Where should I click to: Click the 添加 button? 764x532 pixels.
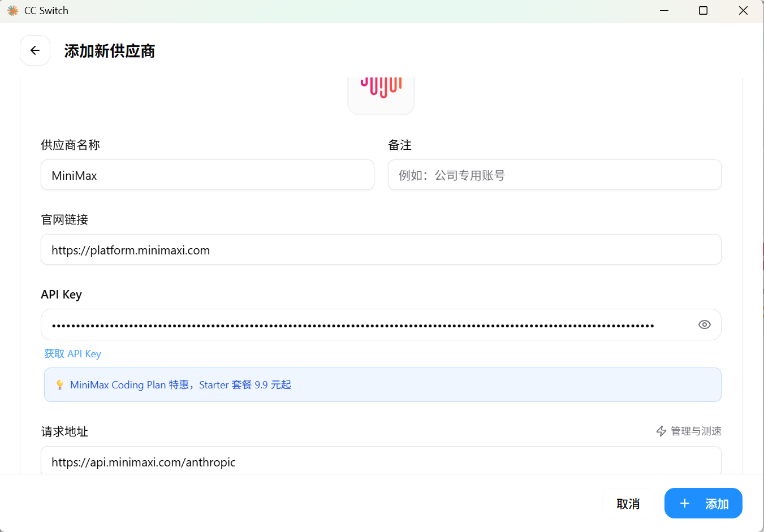click(703, 503)
